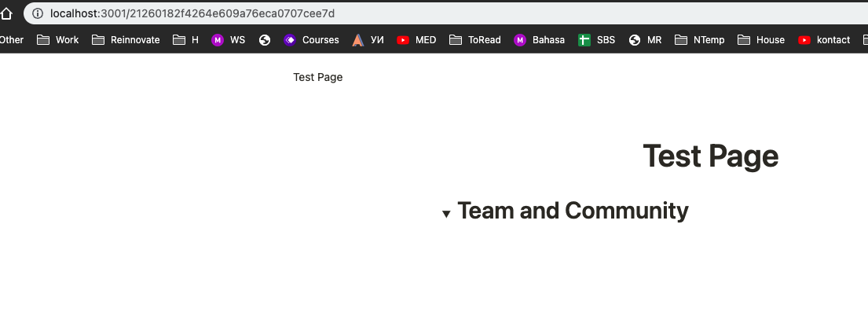
Task: Open the unlabeled globe bookmark after WS
Action: tap(265, 40)
